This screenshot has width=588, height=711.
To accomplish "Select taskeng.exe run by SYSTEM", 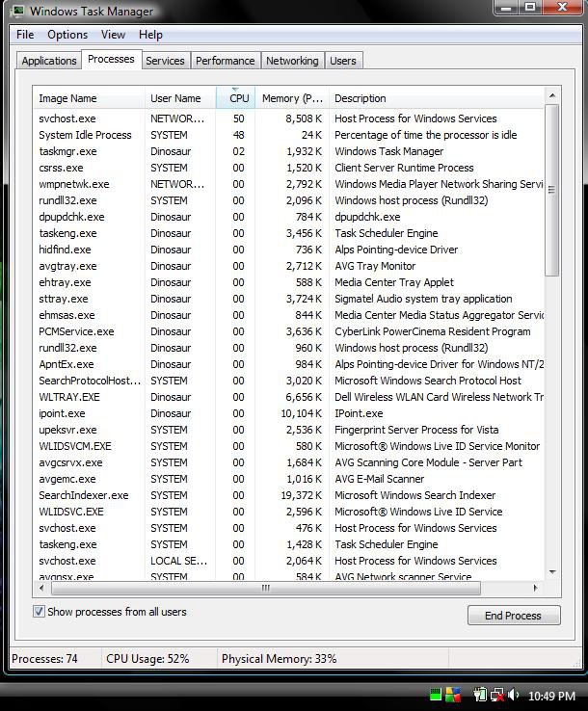I will tap(288, 544).
